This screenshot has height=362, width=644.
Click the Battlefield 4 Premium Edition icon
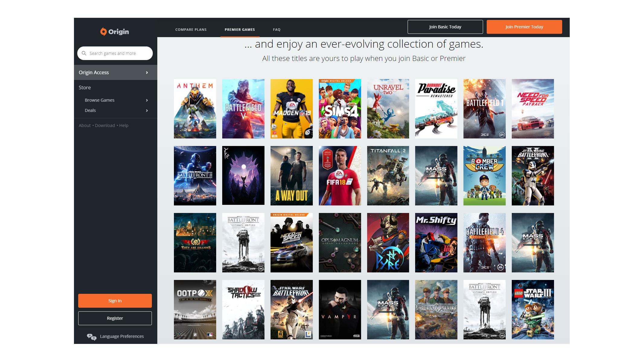click(484, 243)
